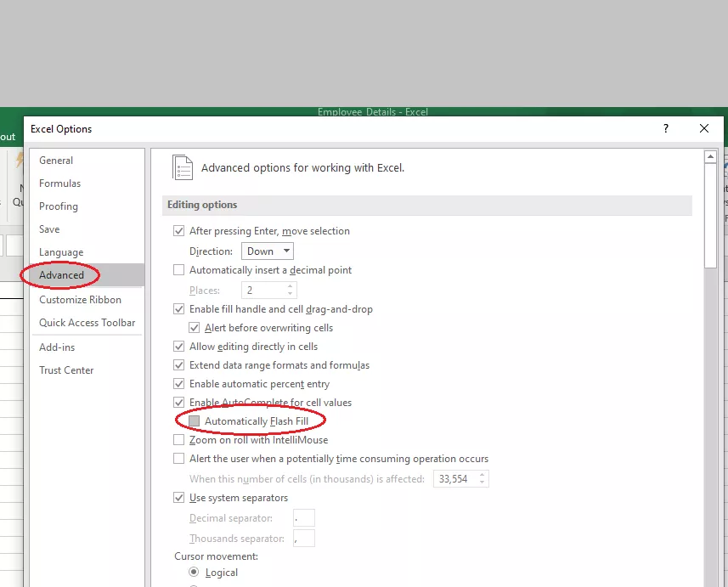Toggle Allow editing directly in cells

pyautogui.click(x=178, y=347)
